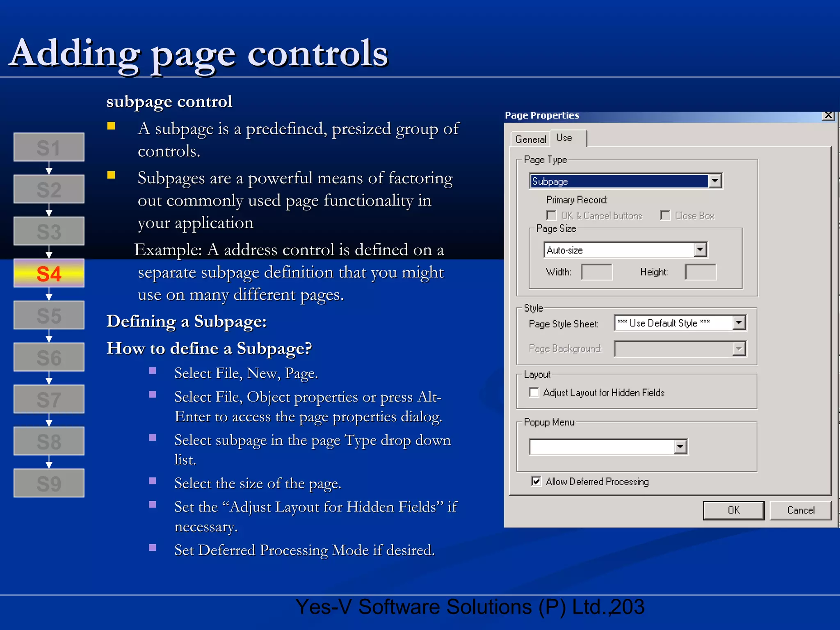Enable OK & Cancel buttons checkbox

pyautogui.click(x=551, y=216)
